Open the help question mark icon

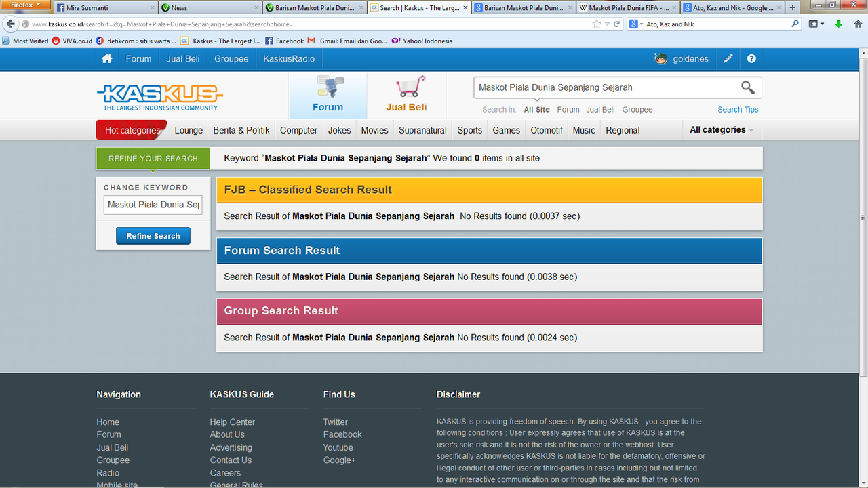pos(751,59)
